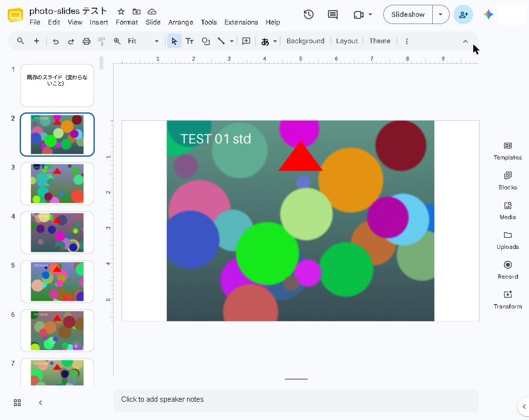Open the Extensions menu
This screenshot has height=420, width=529.
point(241,22)
